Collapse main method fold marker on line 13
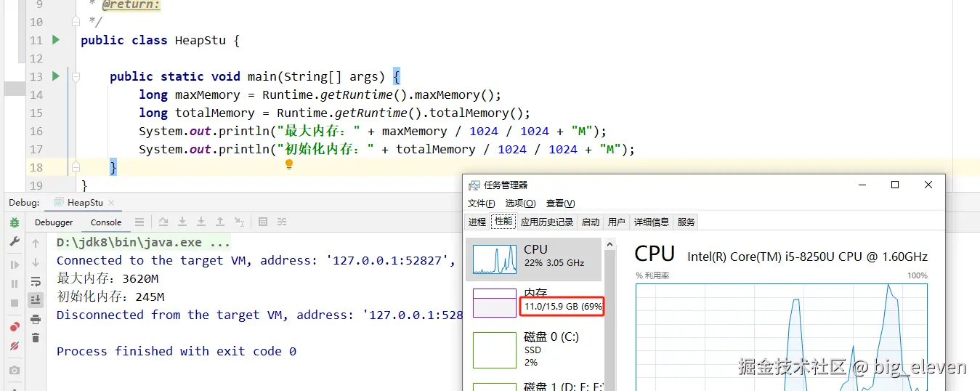Viewport: 980px width, 391px height. [x=76, y=76]
